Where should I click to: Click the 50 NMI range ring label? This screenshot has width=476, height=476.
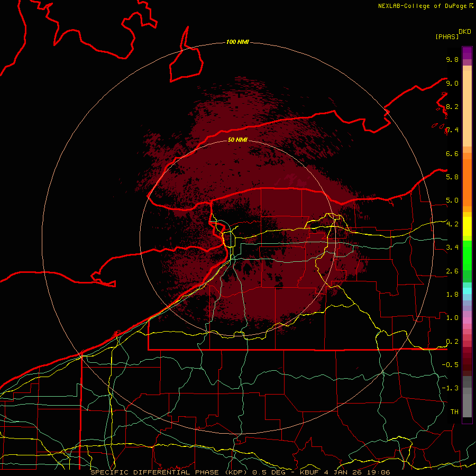[237, 140]
